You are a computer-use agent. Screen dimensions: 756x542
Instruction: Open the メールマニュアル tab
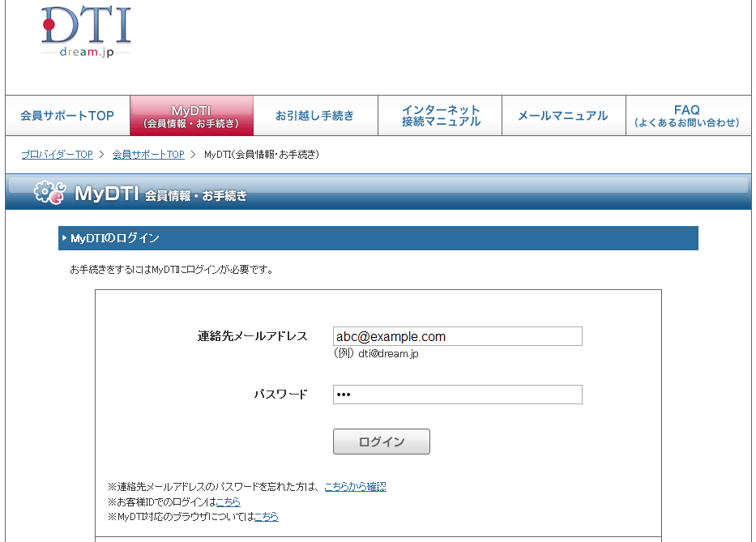point(564,116)
